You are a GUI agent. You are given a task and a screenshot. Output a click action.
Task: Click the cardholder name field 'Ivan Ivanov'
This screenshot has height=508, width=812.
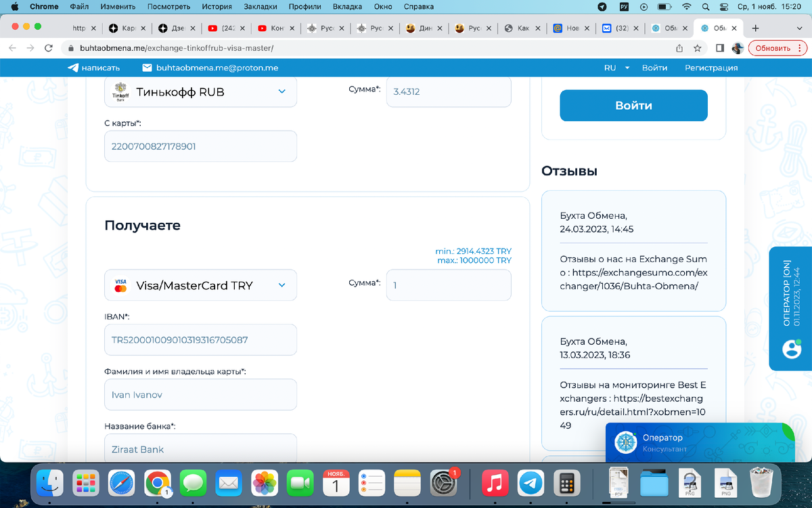coord(200,394)
